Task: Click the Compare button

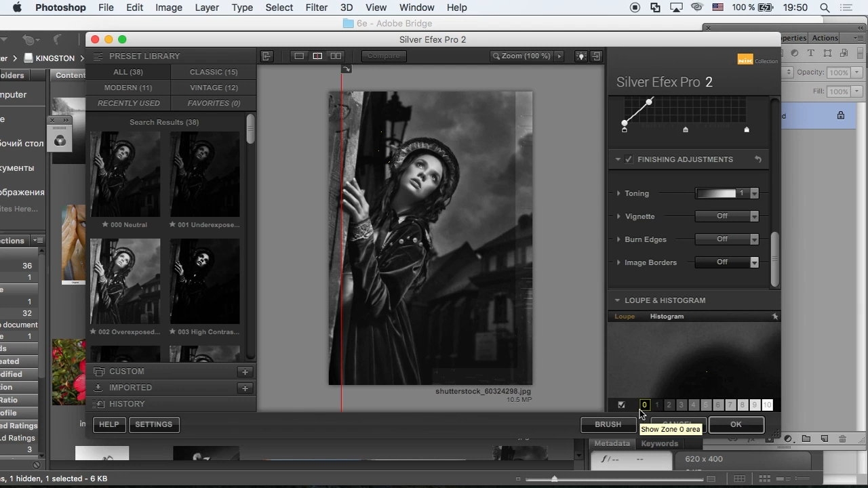Action: coord(384,56)
